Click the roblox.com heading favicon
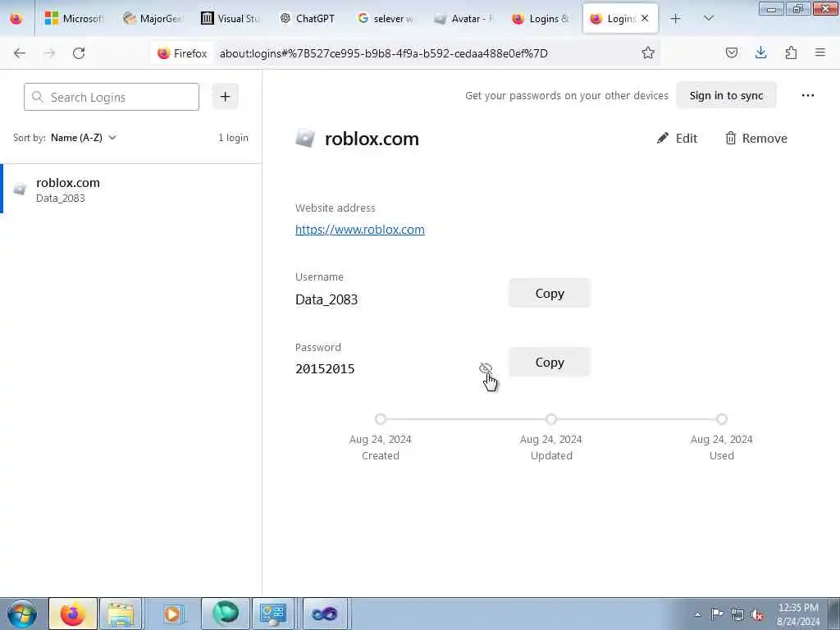 pos(305,138)
